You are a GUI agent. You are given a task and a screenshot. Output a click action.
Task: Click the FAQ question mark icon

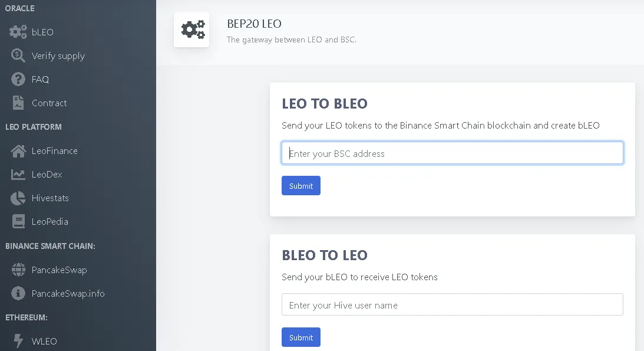click(x=18, y=79)
